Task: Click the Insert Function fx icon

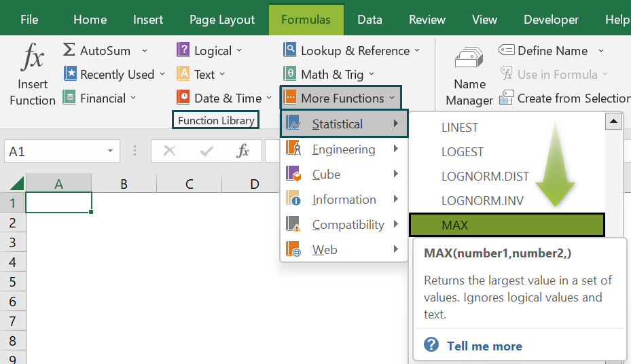Action: point(32,56)
